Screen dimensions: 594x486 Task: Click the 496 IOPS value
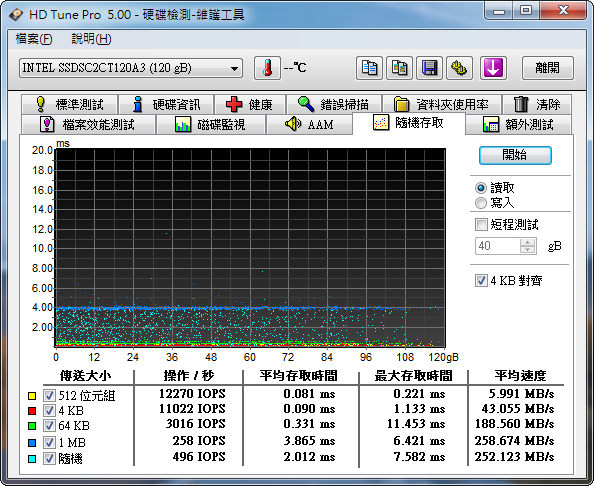199,457
